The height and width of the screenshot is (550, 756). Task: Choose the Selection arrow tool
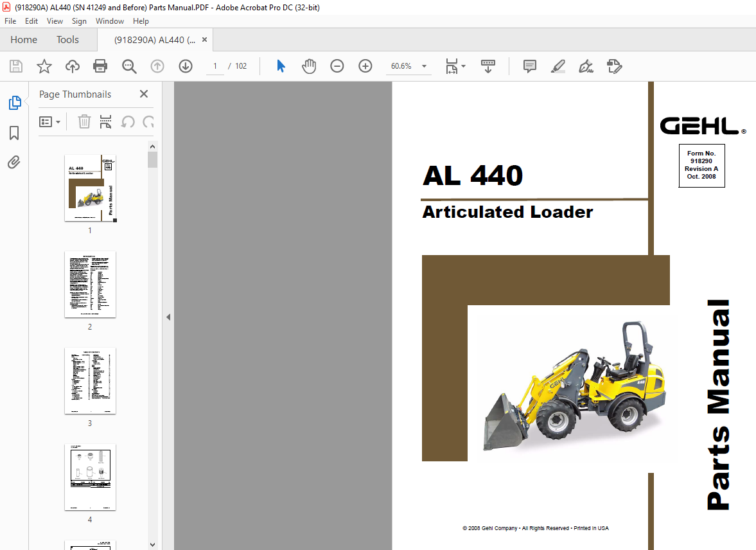coord(281,66)
